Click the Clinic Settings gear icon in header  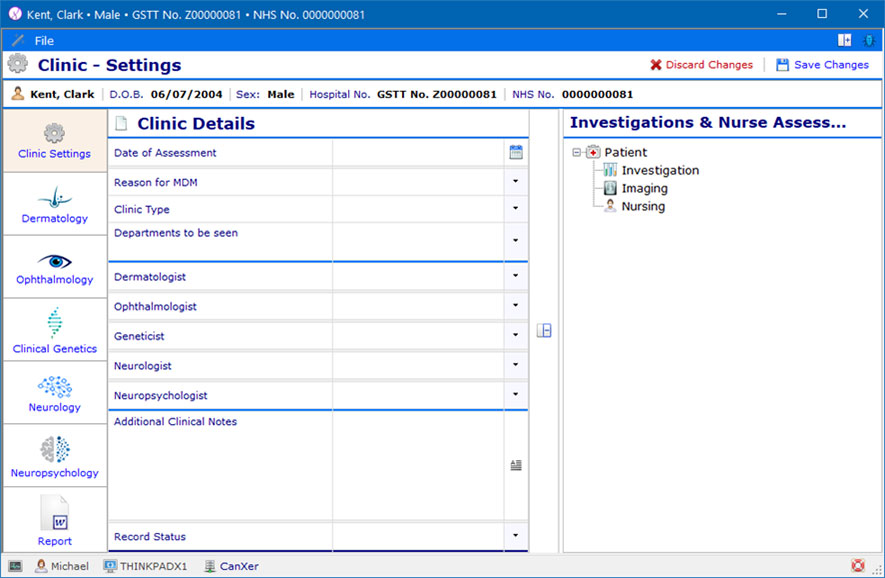(x=18, y=64)
